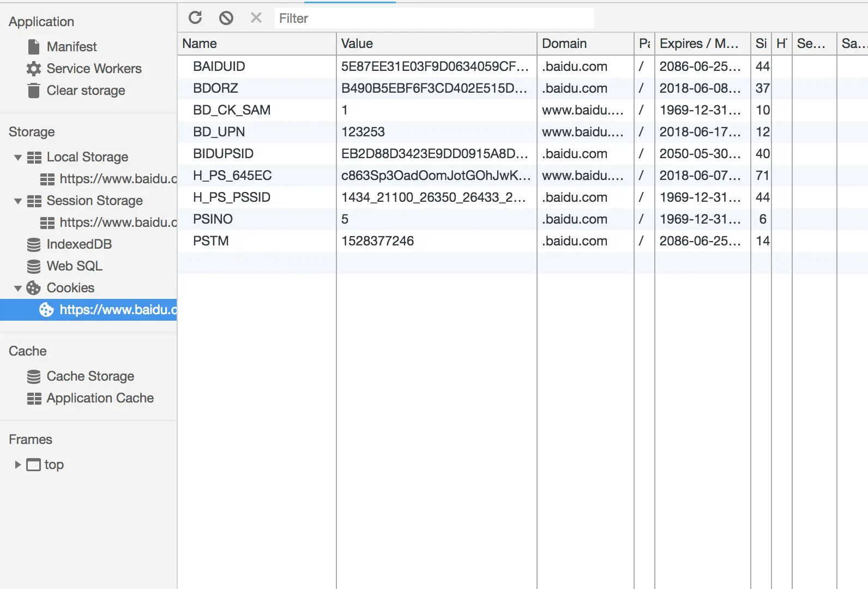Select the PSINO cookie row
The width and height of the screenshot is (868, 589).
[523, 219]
